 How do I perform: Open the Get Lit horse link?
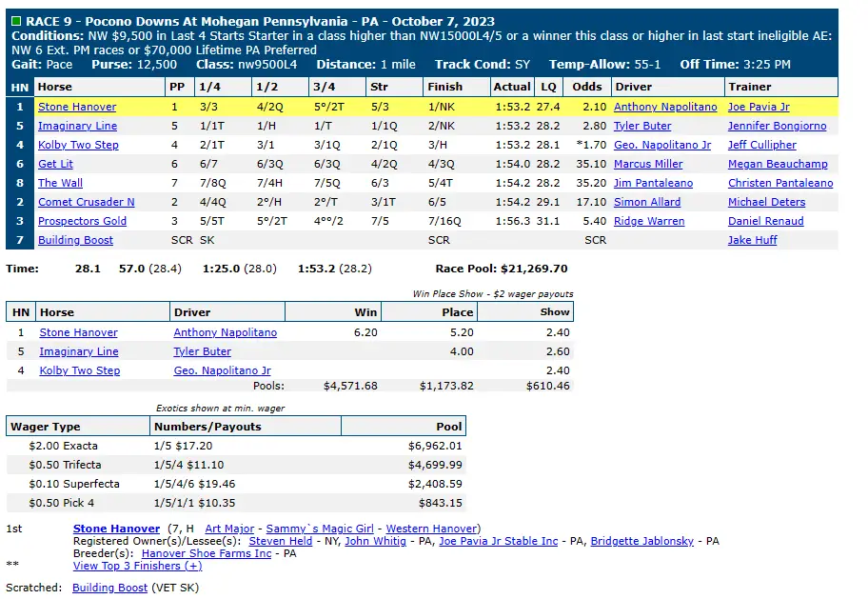(55, 164)
